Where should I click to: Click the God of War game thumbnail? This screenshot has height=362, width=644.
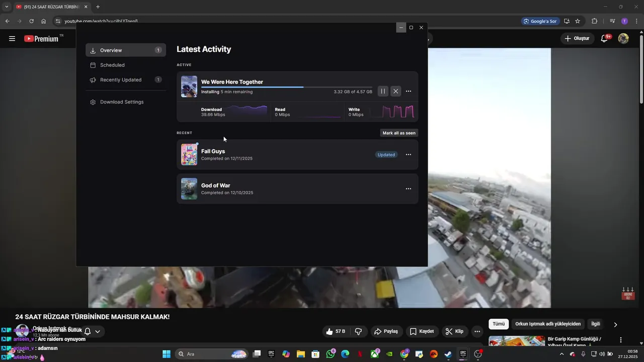pos(189,189)
